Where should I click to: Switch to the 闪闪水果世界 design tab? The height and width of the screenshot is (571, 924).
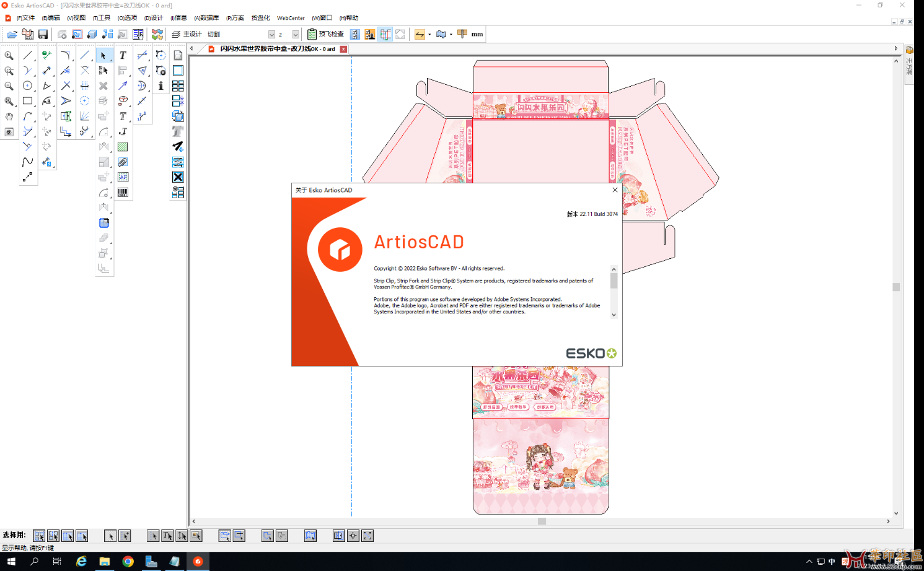coord(277,49)
